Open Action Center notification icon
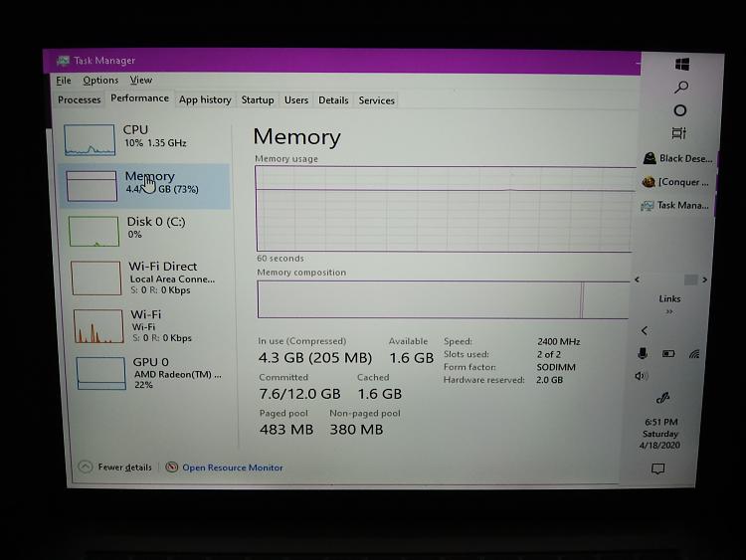This screenshot has width=746, height=560. pos(658,469)
